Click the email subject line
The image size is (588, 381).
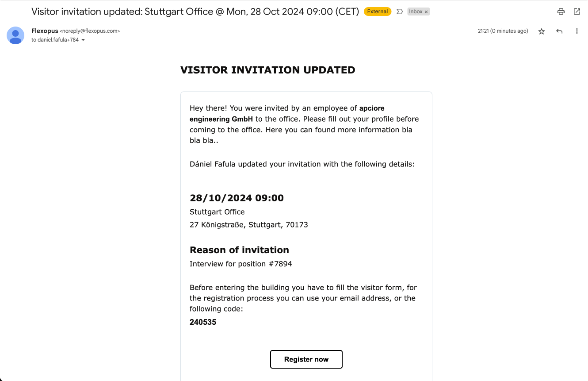195,12
